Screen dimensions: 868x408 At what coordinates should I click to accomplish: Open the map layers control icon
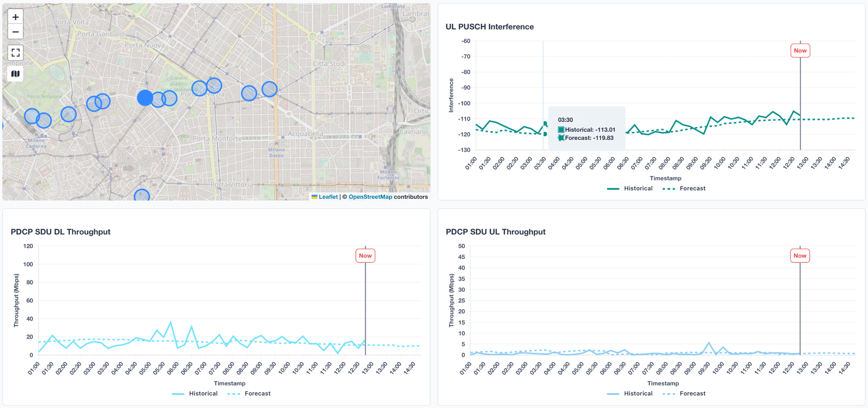16,74
